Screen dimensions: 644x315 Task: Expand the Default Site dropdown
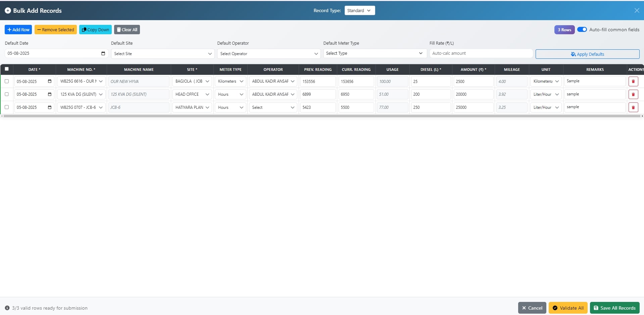coord(162,54)
